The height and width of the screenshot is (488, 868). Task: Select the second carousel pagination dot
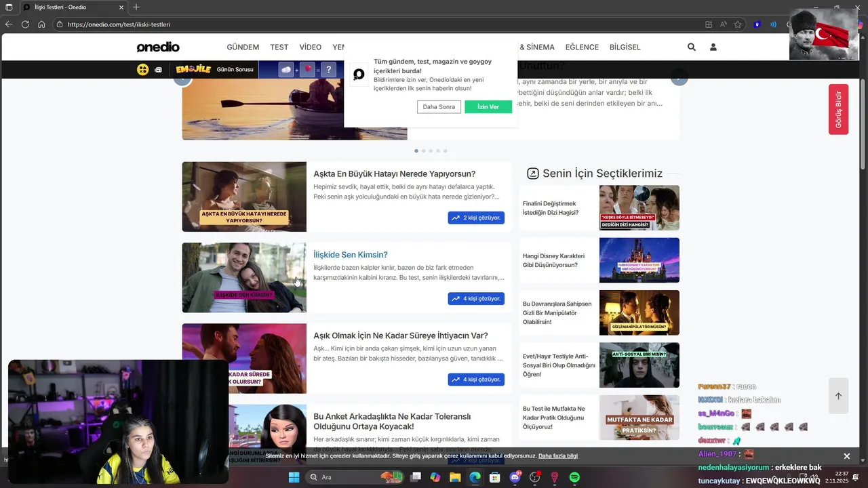coord(424,150)
